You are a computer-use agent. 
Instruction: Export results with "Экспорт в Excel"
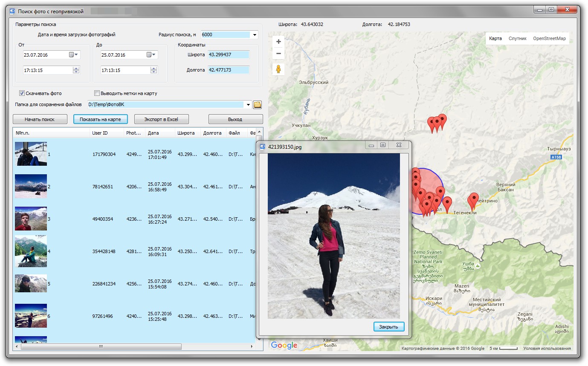pos(161,119)
